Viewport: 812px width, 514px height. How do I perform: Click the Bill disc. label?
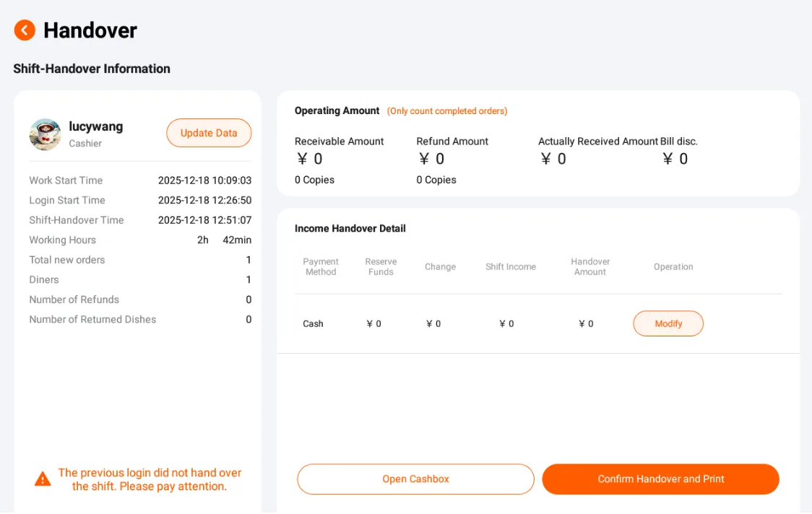coord(679,141)
